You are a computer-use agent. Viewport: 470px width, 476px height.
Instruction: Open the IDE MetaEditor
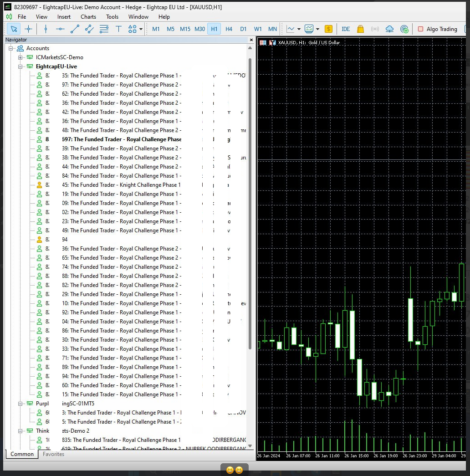(346, 29)
